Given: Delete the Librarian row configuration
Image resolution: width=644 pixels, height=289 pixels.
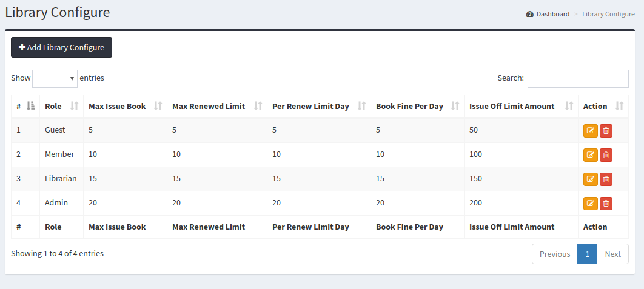Looking at the screenshot, I should coord(606,179).
